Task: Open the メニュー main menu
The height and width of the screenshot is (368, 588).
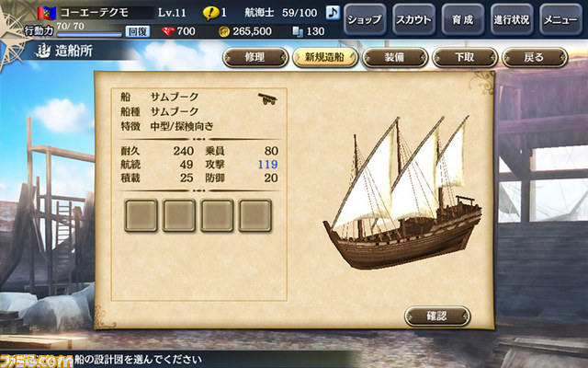Action: coord(561,19)
